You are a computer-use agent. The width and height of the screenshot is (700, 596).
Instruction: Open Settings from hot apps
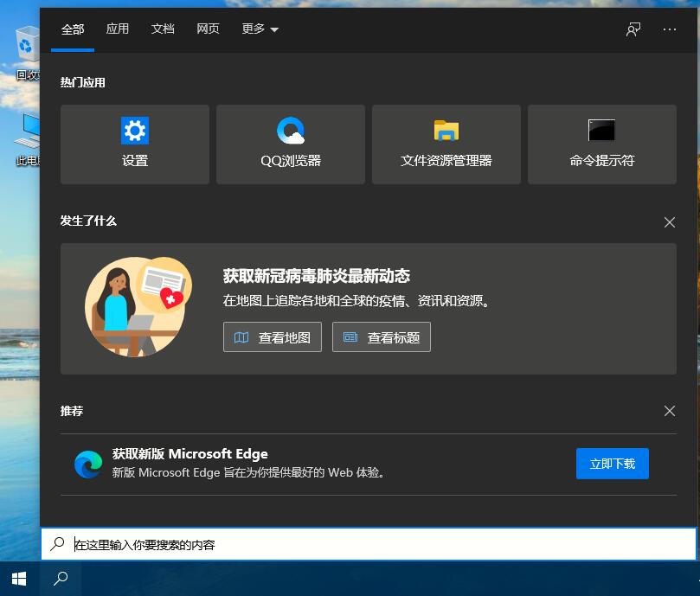pos(134,144)
